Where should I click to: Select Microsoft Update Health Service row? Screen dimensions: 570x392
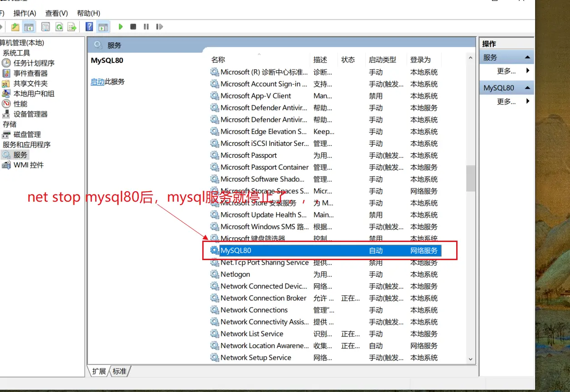click(x=325, y=215)
